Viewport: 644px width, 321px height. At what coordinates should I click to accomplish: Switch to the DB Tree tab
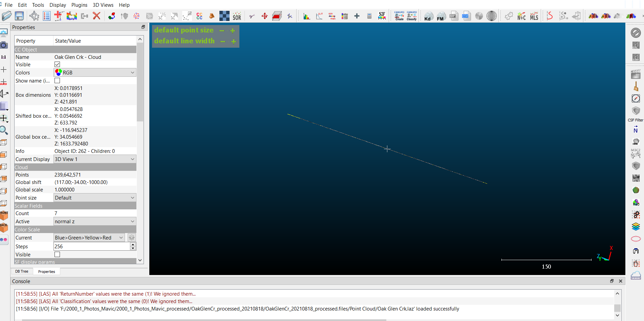[x=22, y=271]
